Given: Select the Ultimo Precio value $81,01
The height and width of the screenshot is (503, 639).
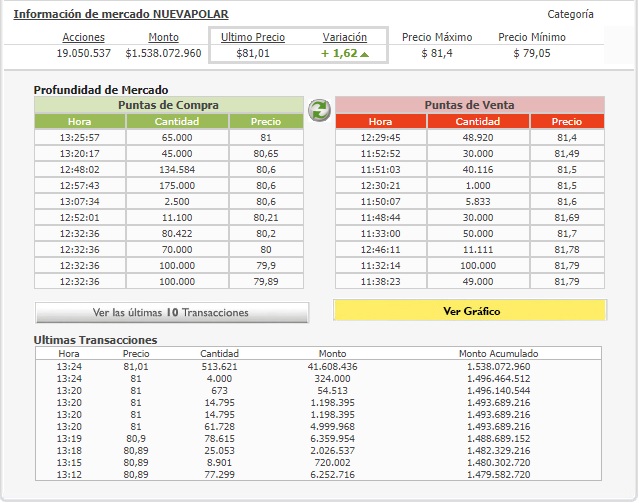Looking at the screenshot, I should point(253,53).
